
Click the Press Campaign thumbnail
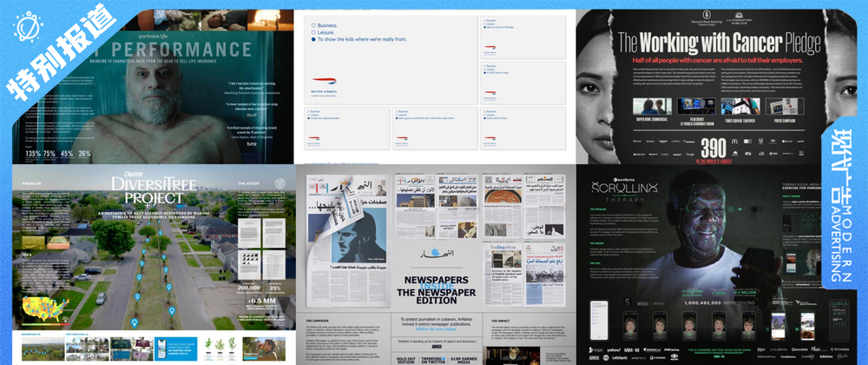784,106
